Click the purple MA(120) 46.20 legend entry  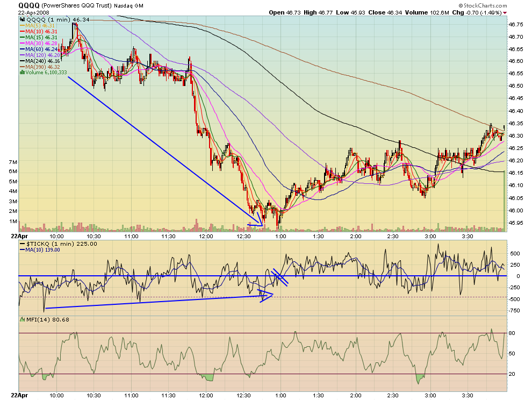click(x=43, y=55)
